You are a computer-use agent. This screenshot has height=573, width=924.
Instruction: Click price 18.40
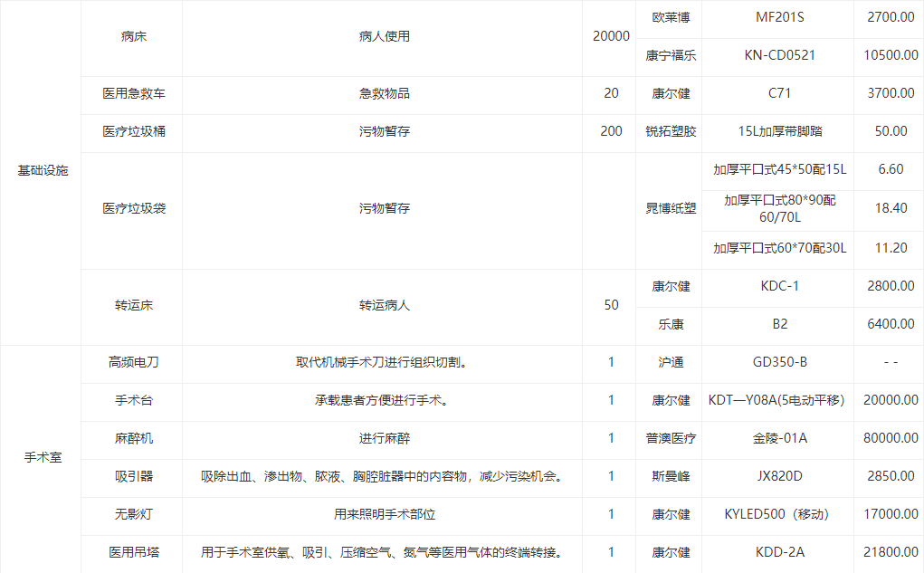click(891, 209)
